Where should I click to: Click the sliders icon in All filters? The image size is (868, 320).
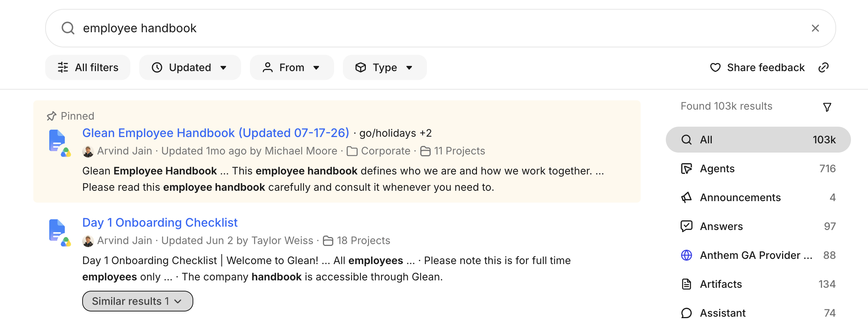(x=63, y=67)
